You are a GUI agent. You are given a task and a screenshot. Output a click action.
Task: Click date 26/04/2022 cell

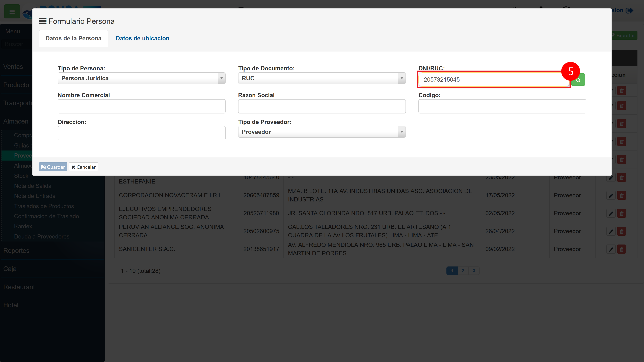tap(500, 231)
